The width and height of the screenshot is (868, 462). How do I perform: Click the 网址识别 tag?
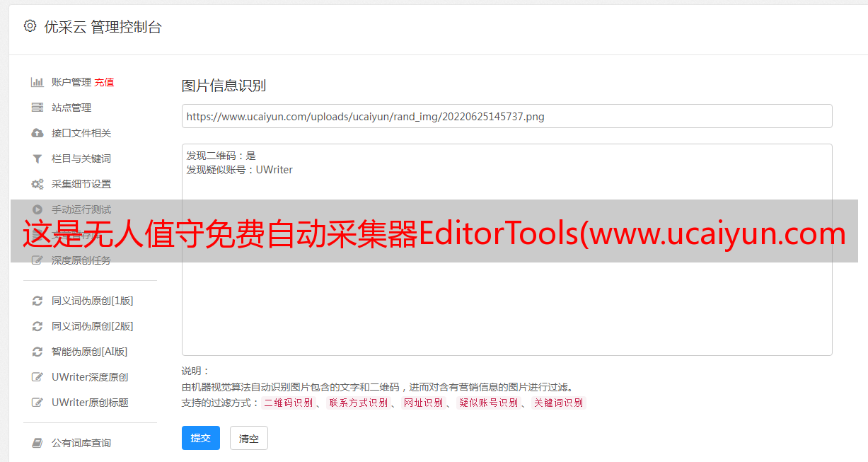click(423, 403)
